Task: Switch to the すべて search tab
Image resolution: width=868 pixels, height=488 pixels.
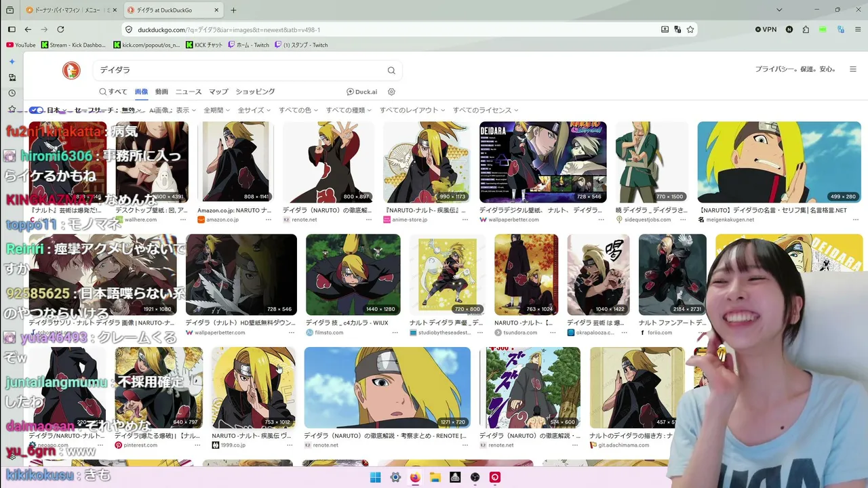Action: pos(113,91)
